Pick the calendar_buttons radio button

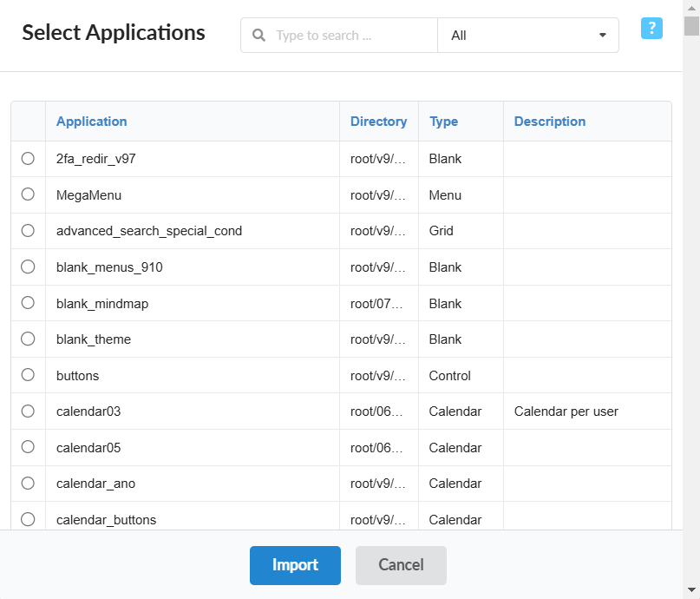tap(28, 519)
